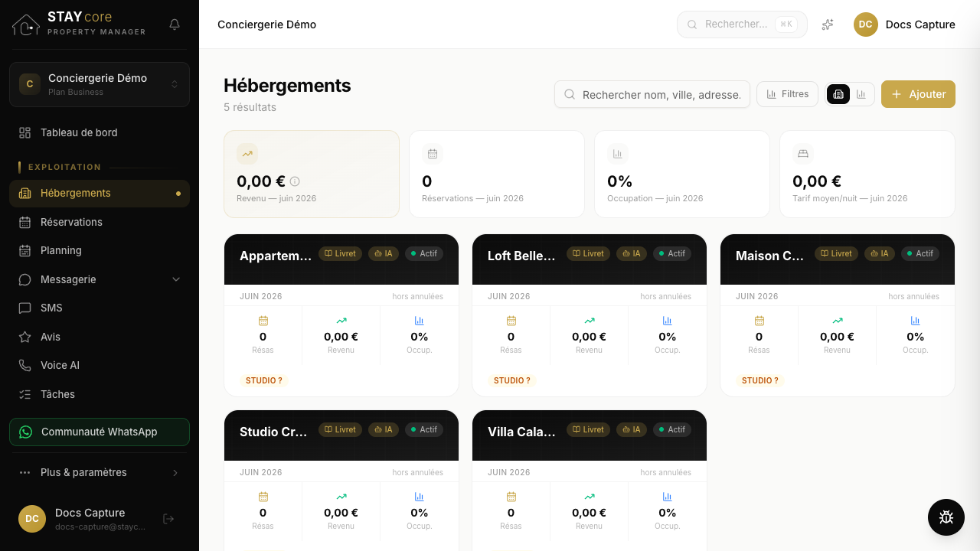Open the Réservations menu item
Screen dimensions: 980x551
pos(100,222)
